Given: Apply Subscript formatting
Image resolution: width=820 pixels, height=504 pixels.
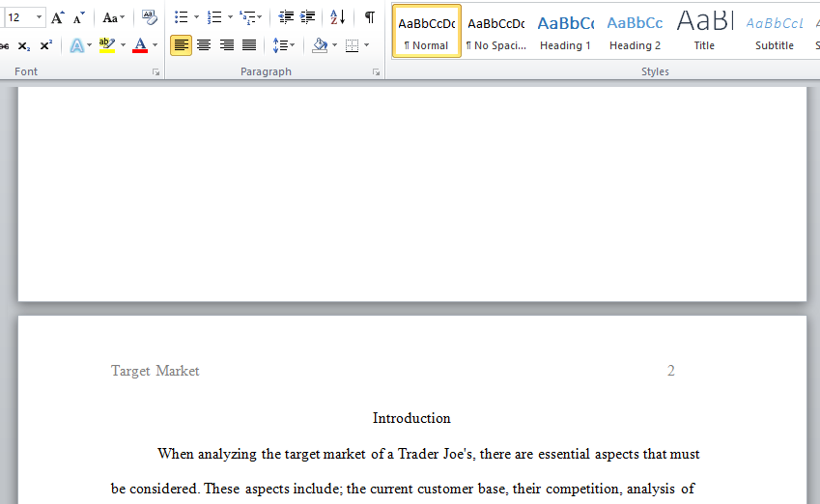Looking at the screenshot, I should click(24, 46).
